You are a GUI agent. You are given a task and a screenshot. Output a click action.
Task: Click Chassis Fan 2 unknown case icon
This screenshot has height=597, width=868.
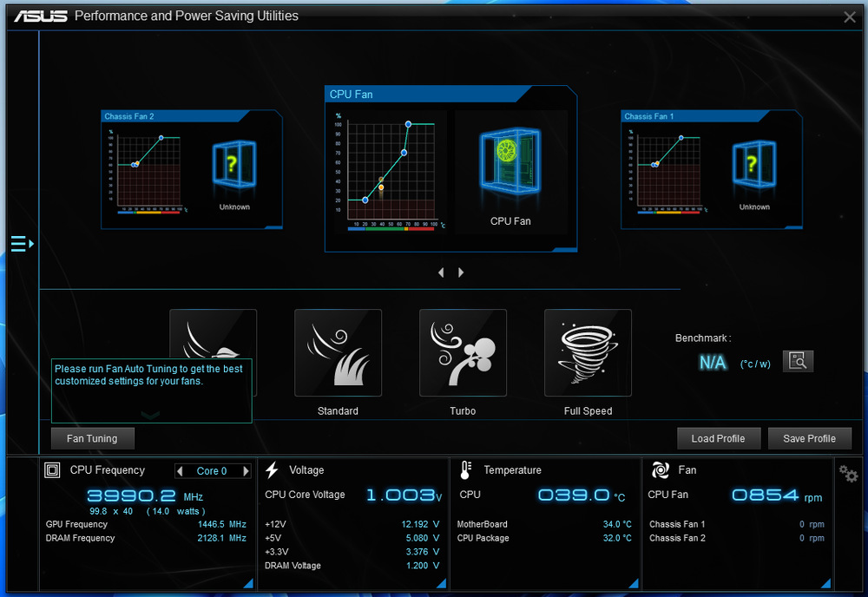tap(234, 164)
